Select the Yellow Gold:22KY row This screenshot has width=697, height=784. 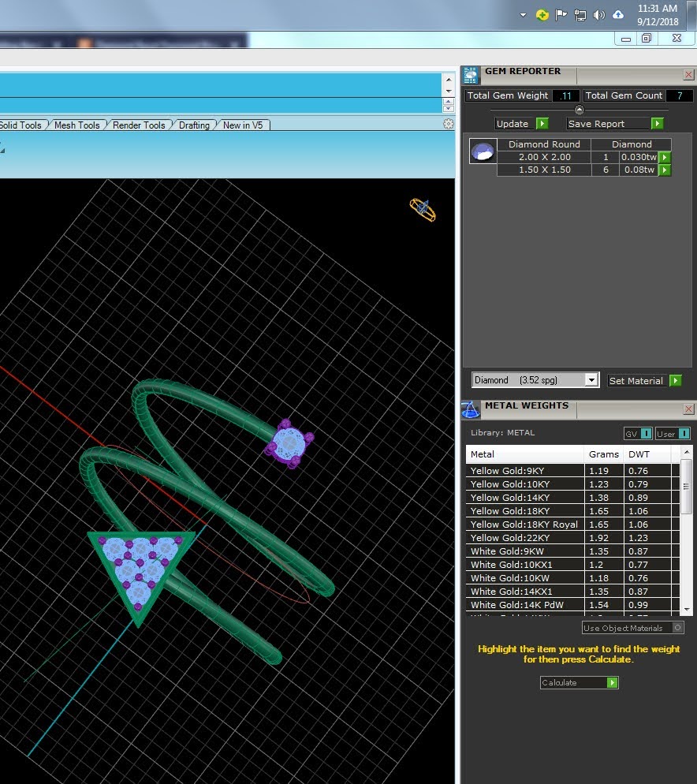(572, 537)
